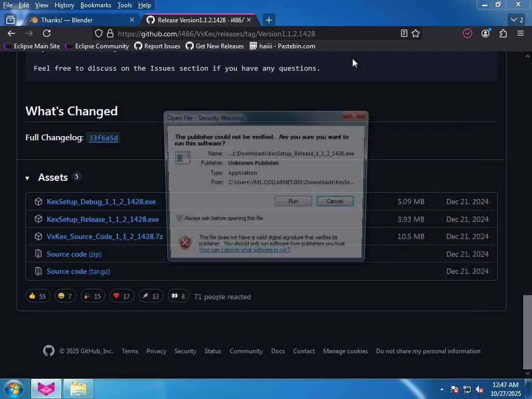The height and width of the screenshot is (399, 532).
Task: Open Get New Releases bookmark
Action: pyautogui.click(x=215, y=46)
